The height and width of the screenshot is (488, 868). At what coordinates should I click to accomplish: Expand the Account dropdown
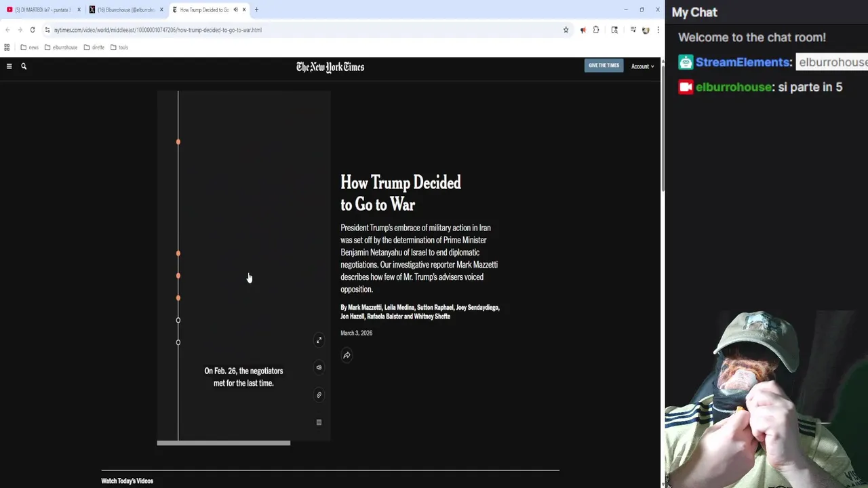642,66
